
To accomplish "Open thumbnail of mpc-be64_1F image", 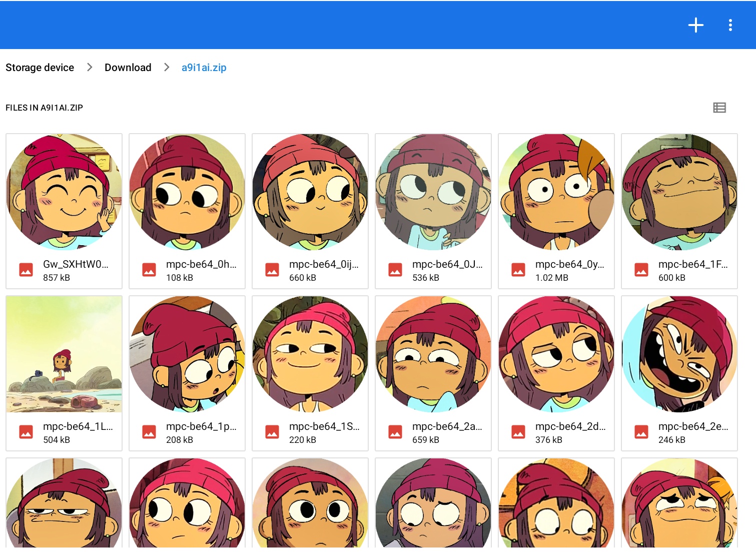I will (679, 192).
